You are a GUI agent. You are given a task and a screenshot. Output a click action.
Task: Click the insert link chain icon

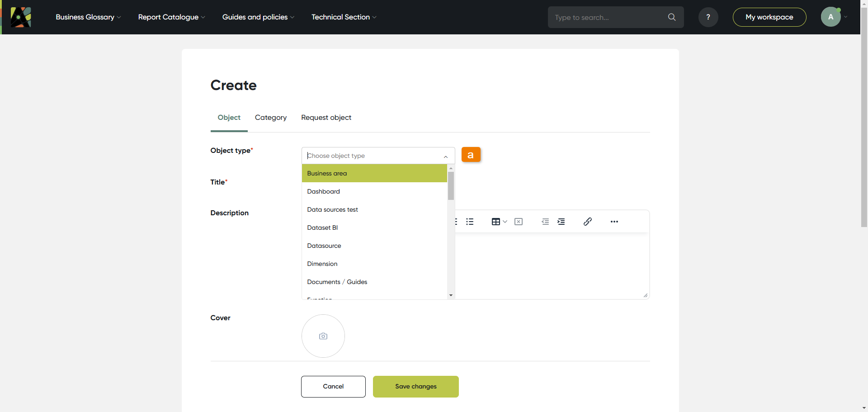[x=587, y=222]
